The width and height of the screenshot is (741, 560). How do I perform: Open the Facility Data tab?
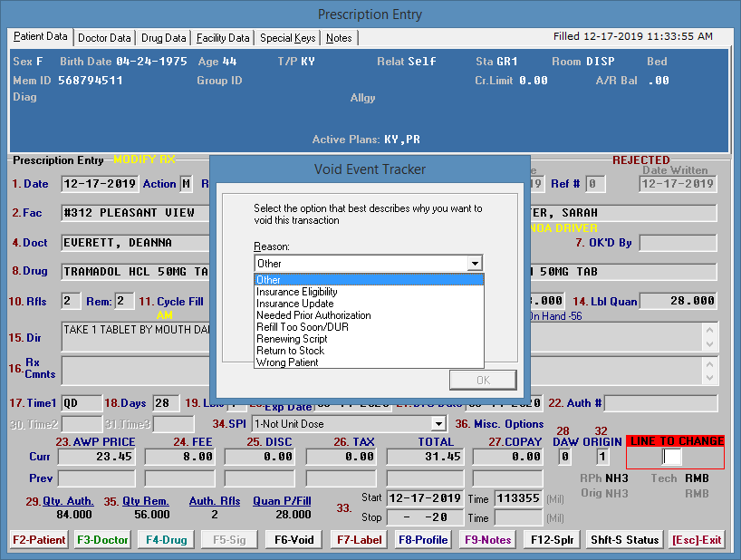[x=223, y=38]
